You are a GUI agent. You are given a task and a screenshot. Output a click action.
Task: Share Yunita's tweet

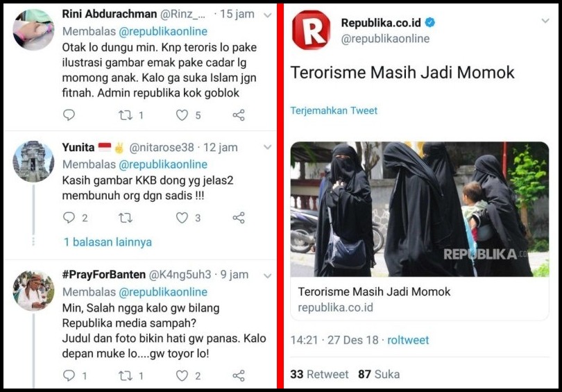pyautogui.click(x=239, y=217)
